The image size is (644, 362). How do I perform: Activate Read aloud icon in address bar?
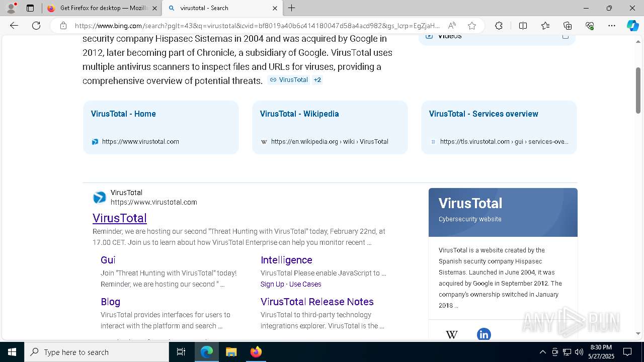pyautogui.click(x=452, y=26)
